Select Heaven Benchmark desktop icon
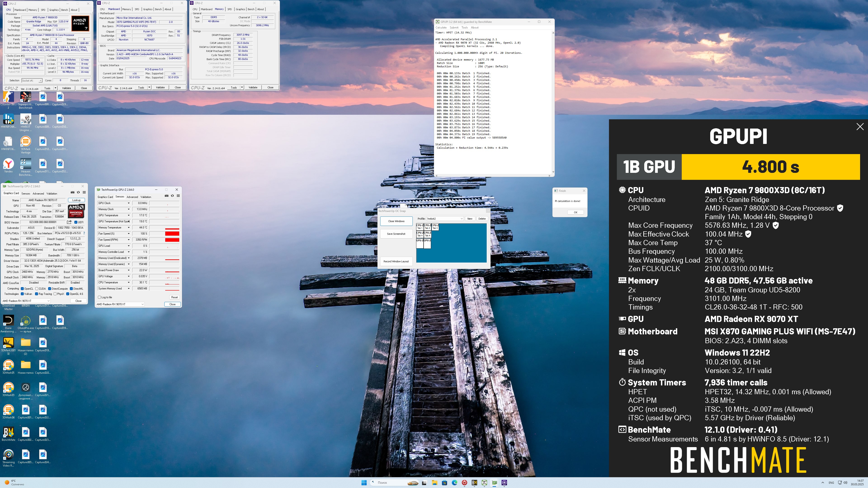The height and width of the screenshot is (488, 868). click(26, 167)
